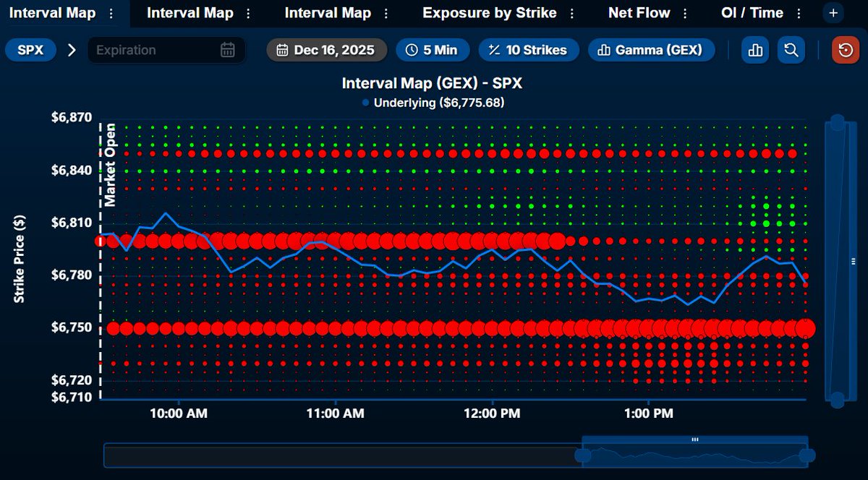Click chevron arrow next to SPX
The image size is (868, 480).
[x=72, y=50]
